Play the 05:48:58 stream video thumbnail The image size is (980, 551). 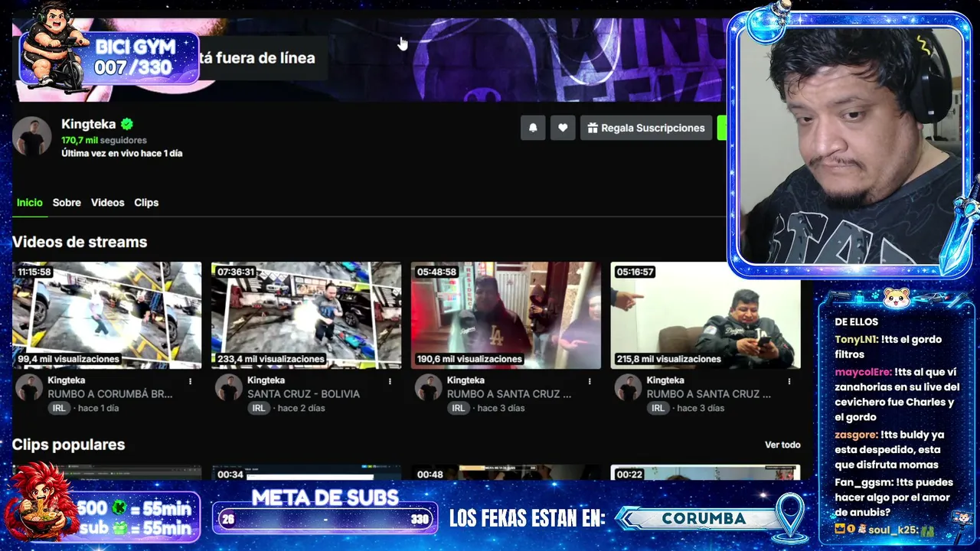pos(506,315)
